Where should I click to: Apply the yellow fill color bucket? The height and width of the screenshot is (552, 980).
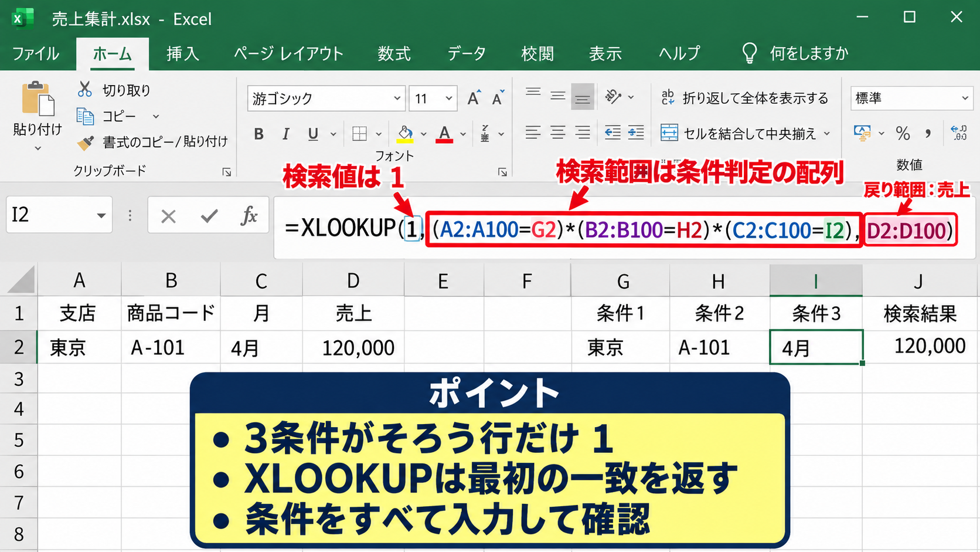[405, 134]
